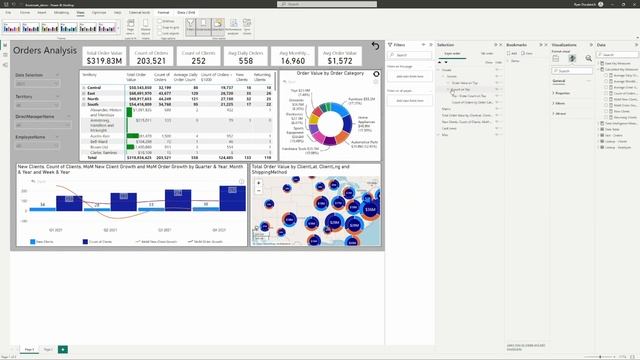Collapse the Filters pane arrows
Image resolution: width=640 pixels, height=360 pixels.
431,44
